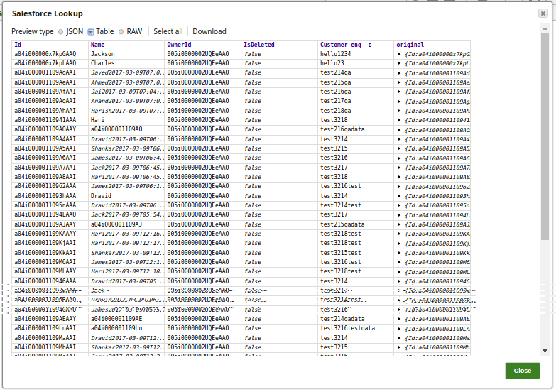
Task: Select the Name cell Charles
Action: 126,63
